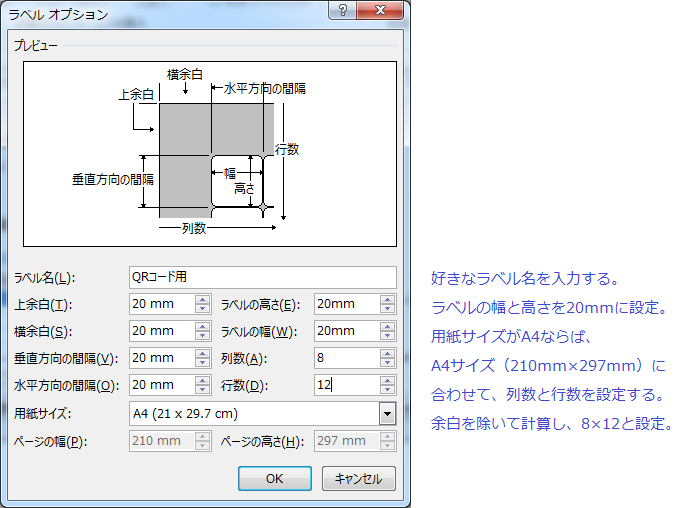Click the 行数(D): label
This screenshot has height=508, width=696.
(245, 385)
